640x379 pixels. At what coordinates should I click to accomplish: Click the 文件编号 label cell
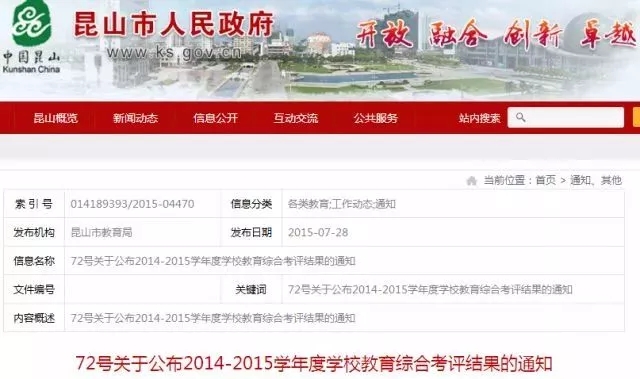[x=34, y=290]
